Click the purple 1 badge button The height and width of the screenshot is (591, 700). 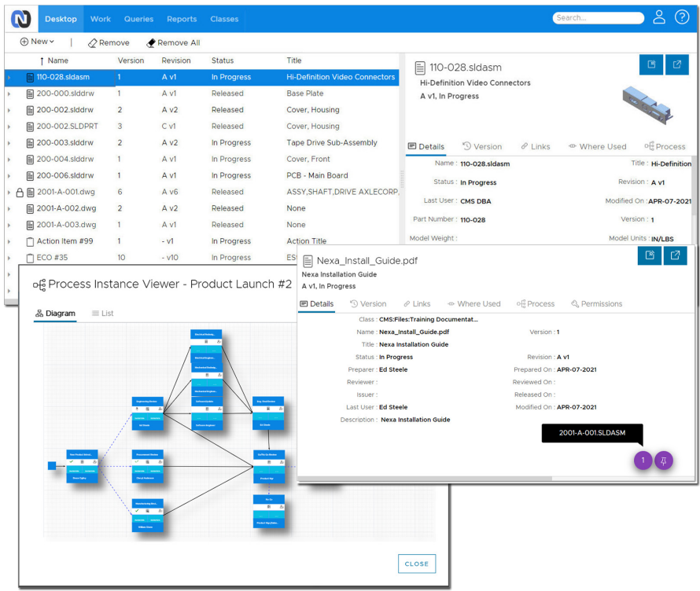[643, 461]
